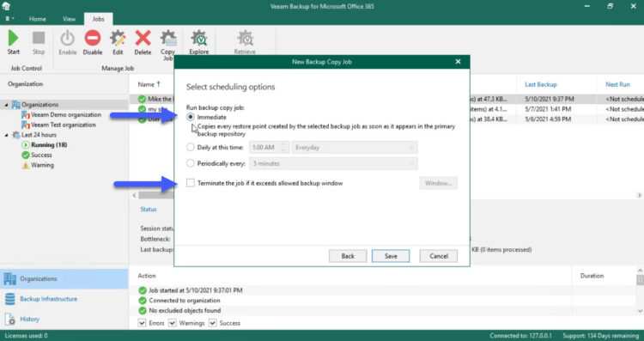
Task: Select Veeam Test organization
Action: pos(64,125)
